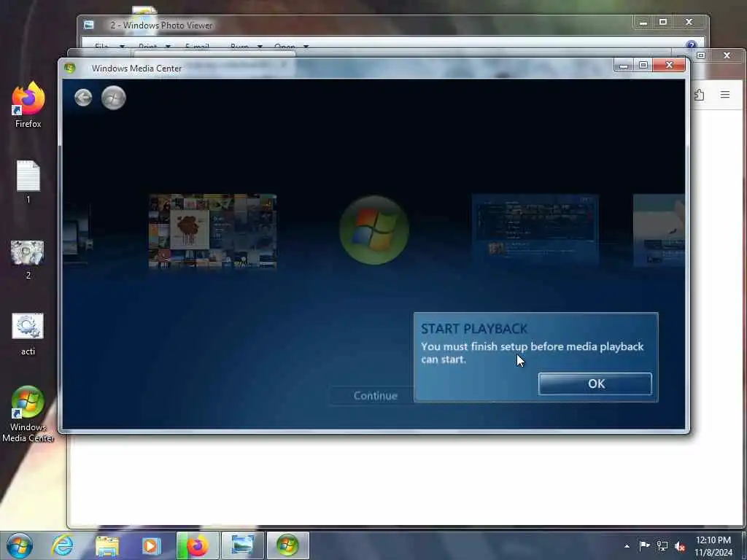This screenshot has width=747, height=560.
Task: Select the image file named 2
Action: pyautogui.click(x=28, y=260)
